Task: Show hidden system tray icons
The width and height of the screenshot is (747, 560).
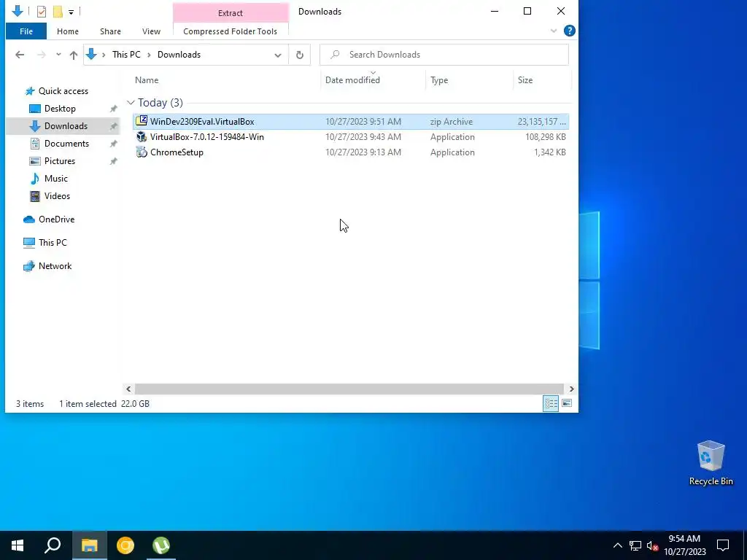Action: tap(617, 545)
